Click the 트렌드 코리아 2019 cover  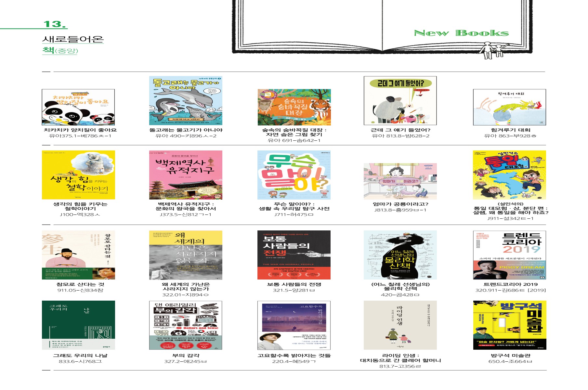(510, 255)
